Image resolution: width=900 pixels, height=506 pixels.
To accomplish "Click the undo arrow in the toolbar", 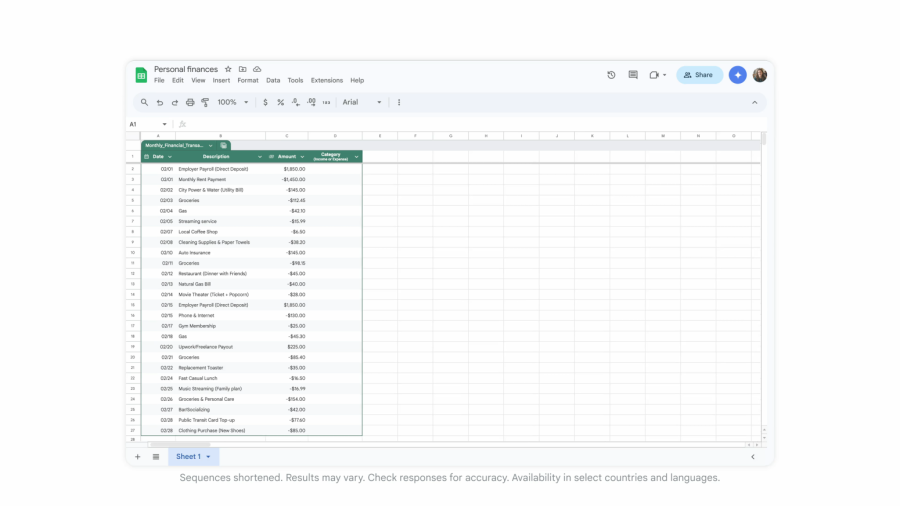I will click(x=159, y=102).
